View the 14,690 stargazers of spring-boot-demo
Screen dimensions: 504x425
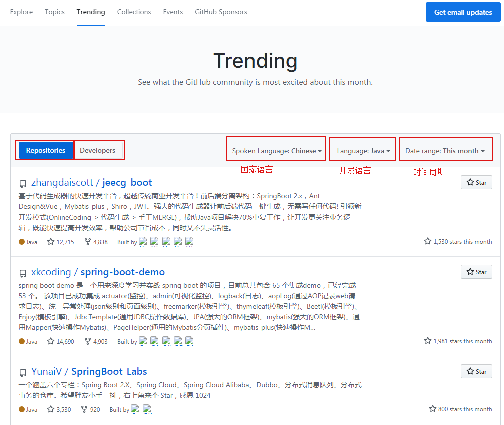coord(61,341)
